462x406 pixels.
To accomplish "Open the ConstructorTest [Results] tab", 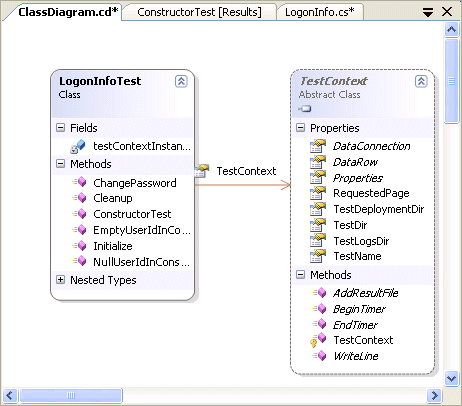I will 199,12.
